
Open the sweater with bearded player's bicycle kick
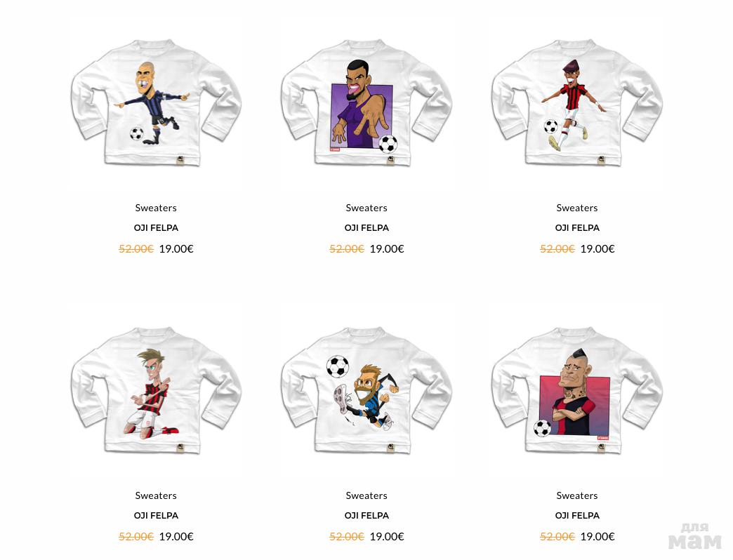pyautogui.click(x=366, y=392)
